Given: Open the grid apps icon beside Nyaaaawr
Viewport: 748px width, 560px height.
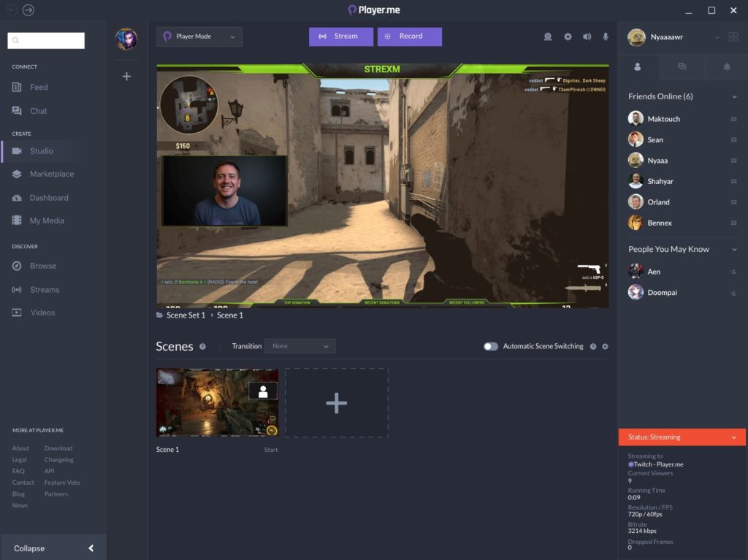Looking at the screenshot, I should tap(733, 37).
